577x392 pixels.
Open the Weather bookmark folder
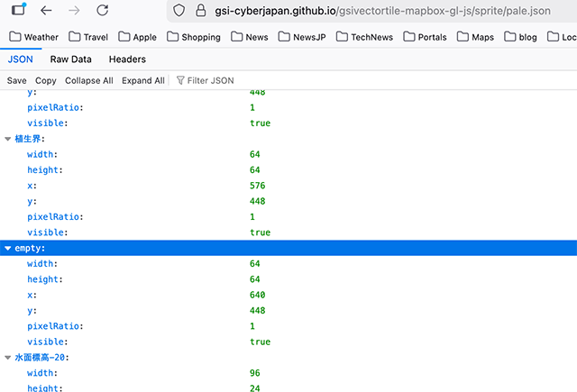(x=34, y=37)
